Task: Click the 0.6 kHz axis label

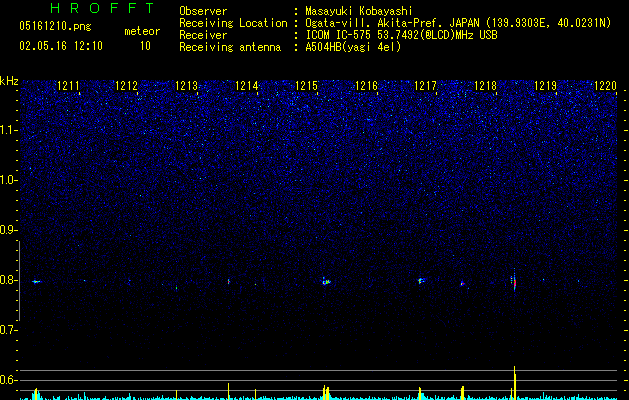Action: click(8, 380)
